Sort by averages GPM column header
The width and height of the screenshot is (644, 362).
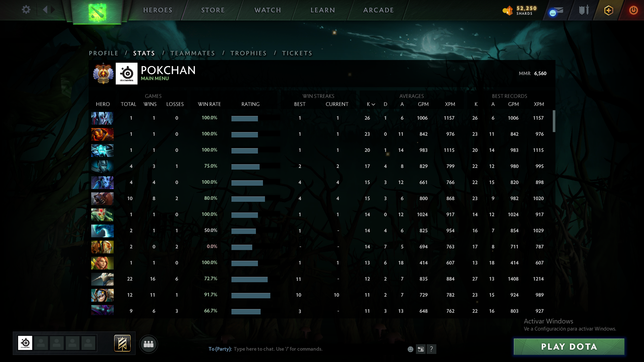pos(423,104)
